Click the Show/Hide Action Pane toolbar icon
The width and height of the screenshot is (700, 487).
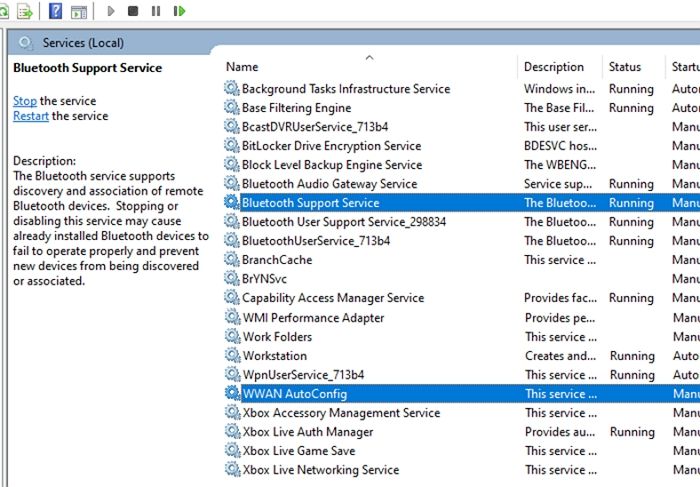[x=78, y=11]
